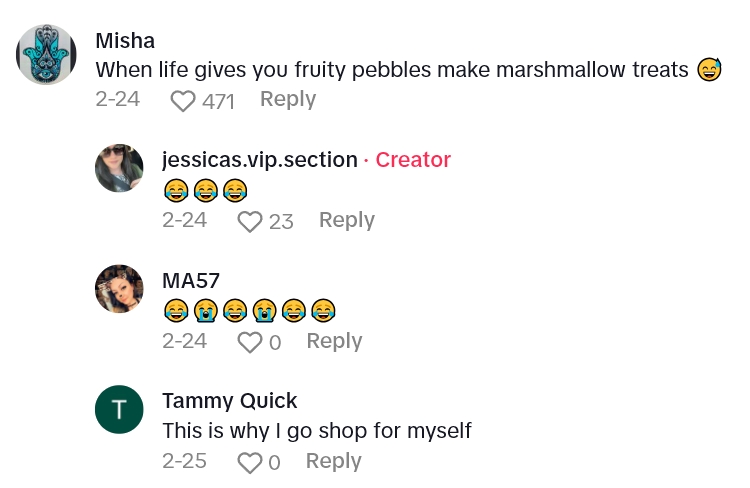This screenshot has width=750, height=488.
Task: Open jessicas.vip.section's profile avatar
Action: click(119, 168)
